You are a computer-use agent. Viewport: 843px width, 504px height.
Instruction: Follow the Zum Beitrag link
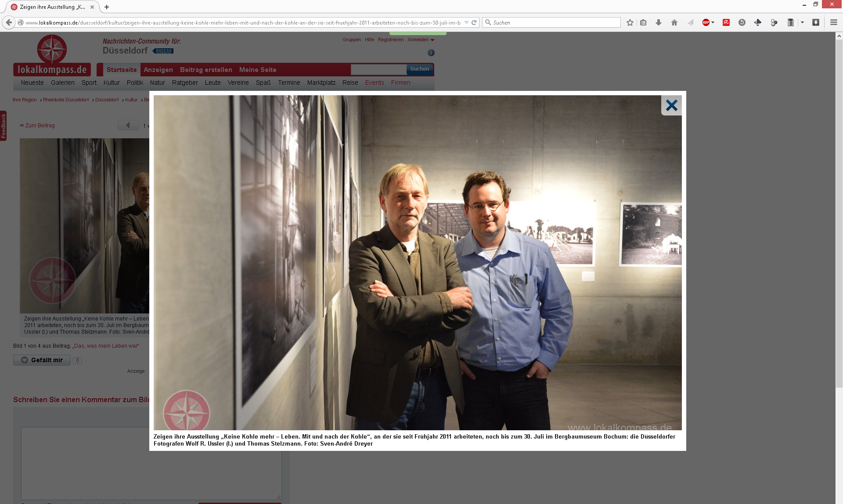coord(40,126)
